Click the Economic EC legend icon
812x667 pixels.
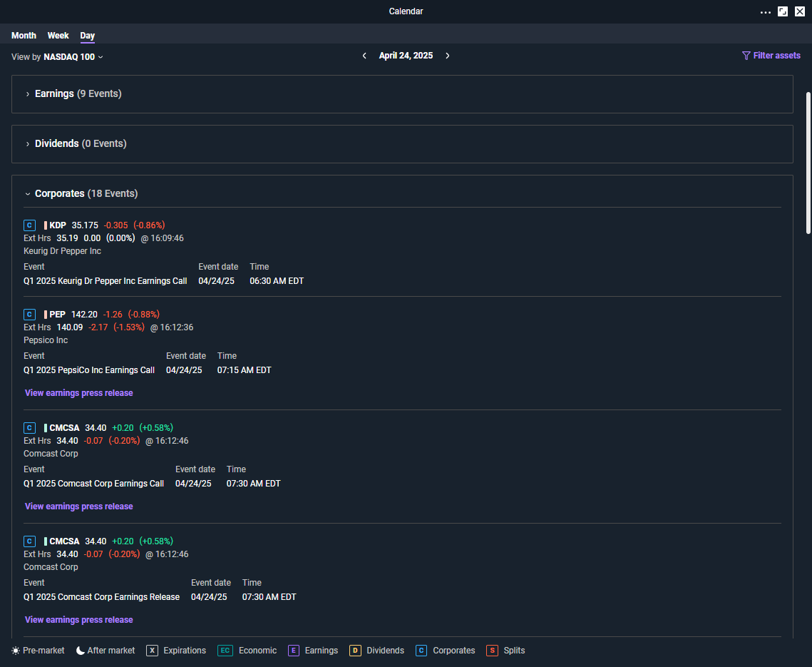click(225, 651)
